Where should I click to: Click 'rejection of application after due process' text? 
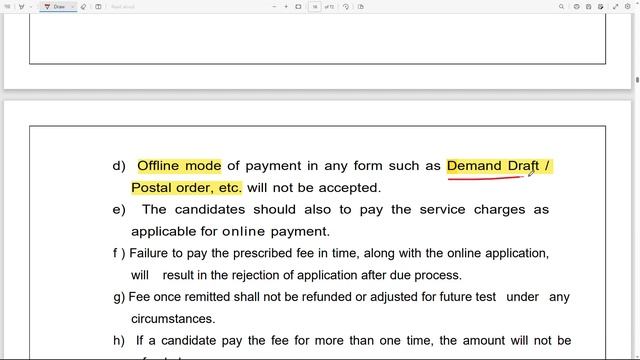[x=346, y=275]
